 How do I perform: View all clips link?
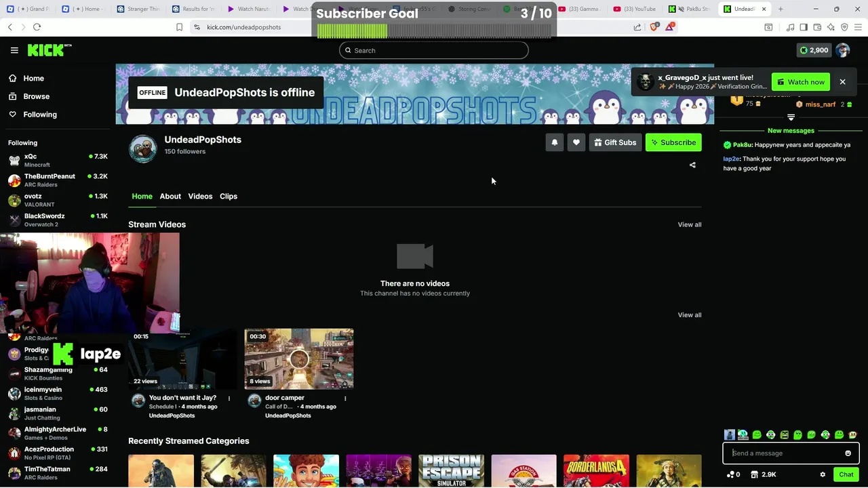click(x=690, y=314)
